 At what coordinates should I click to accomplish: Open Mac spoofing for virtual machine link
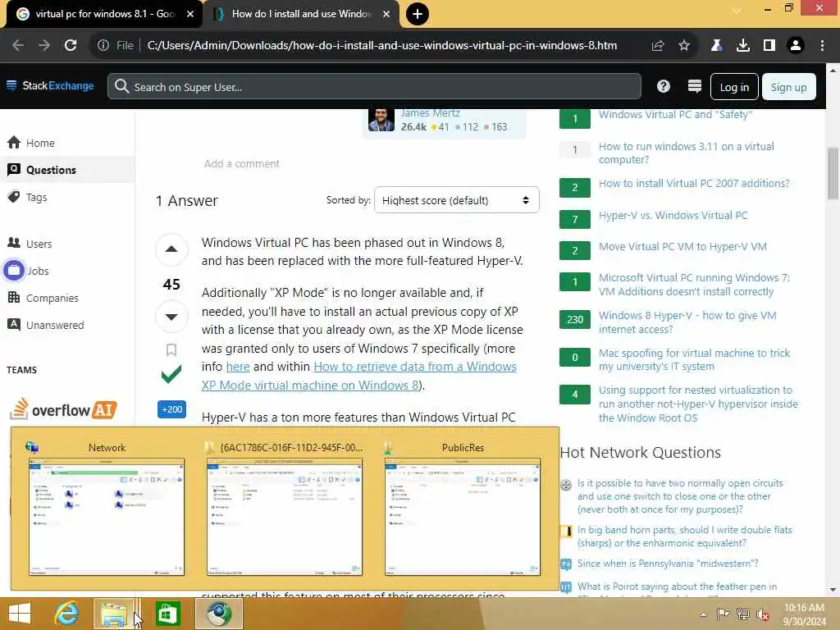(694, 359)
